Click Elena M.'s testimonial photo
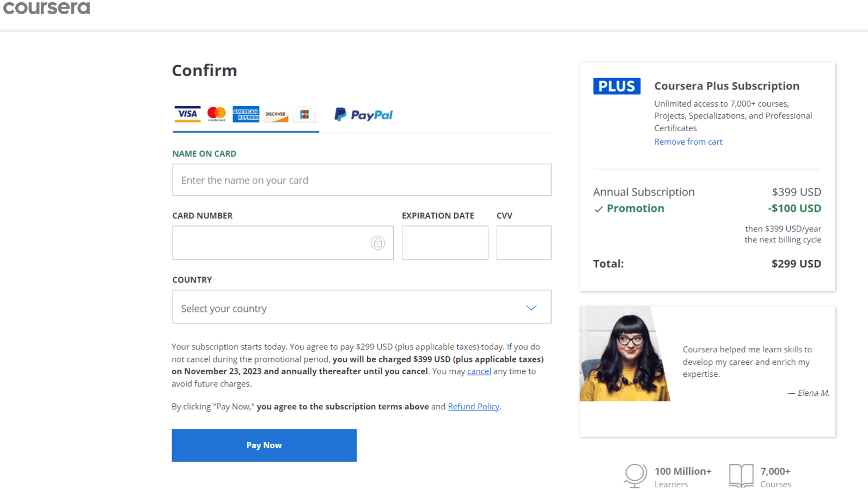Image resolution: width=868 pixels, height=490 pixels. 625,353
